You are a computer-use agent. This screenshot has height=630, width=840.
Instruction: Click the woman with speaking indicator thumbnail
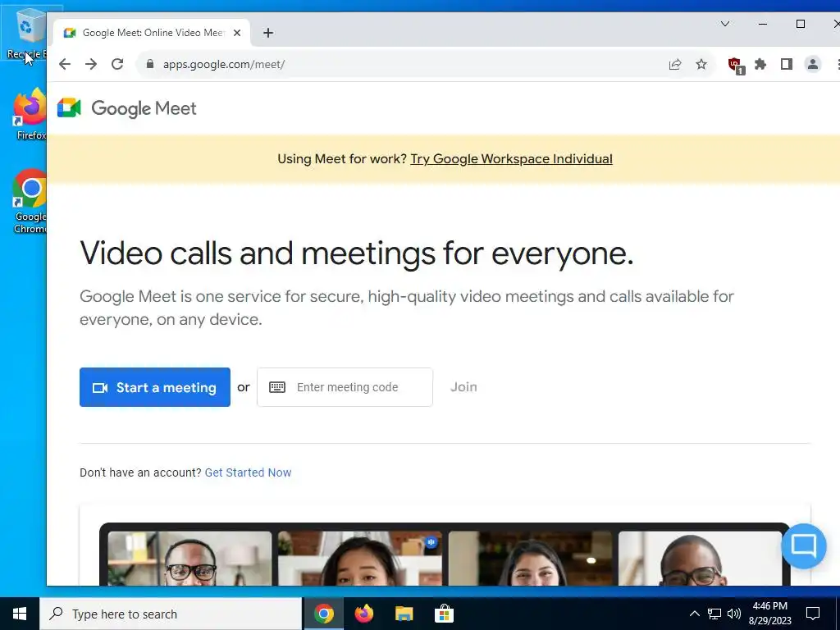coord(360,558)
